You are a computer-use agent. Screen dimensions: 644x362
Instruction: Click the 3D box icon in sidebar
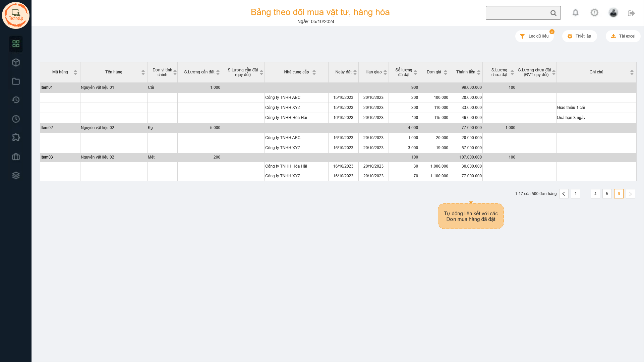click(16, 63)
